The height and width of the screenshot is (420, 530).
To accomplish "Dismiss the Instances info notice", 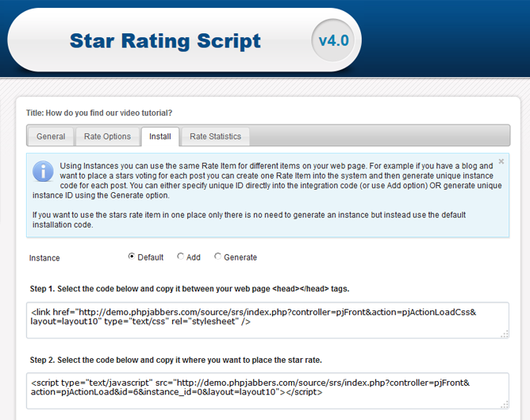I will pos(501,161).
